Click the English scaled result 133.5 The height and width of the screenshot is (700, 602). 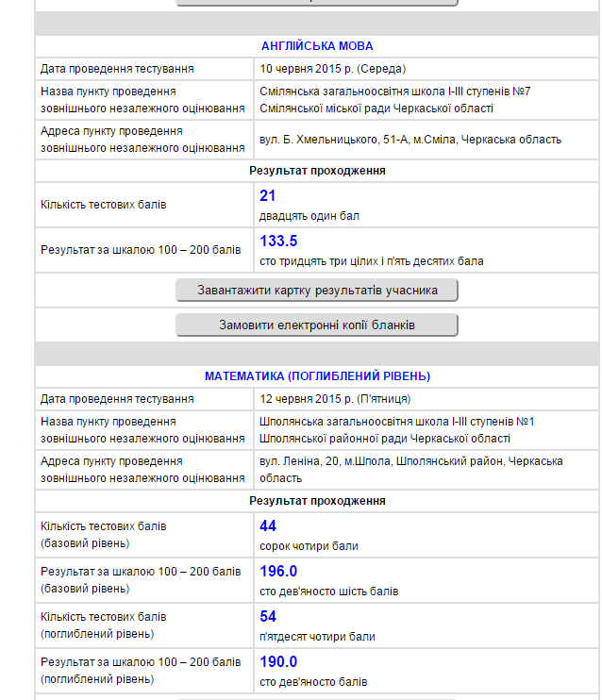278,241
